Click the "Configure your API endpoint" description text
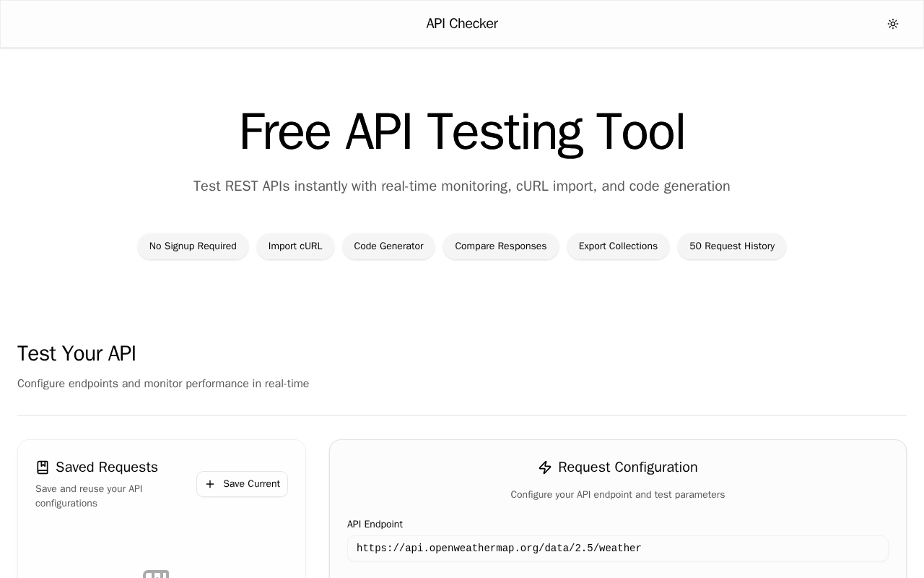 point(617,495)
